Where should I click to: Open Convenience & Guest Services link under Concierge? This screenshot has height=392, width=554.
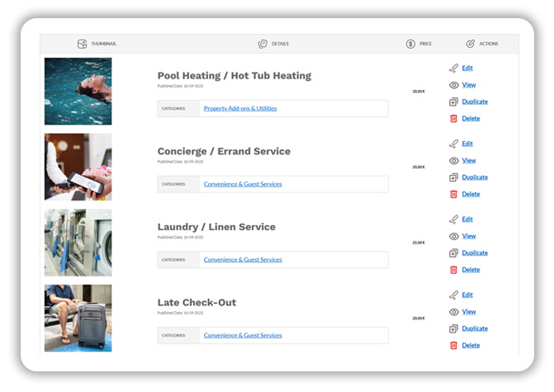[x=243, y=184]
